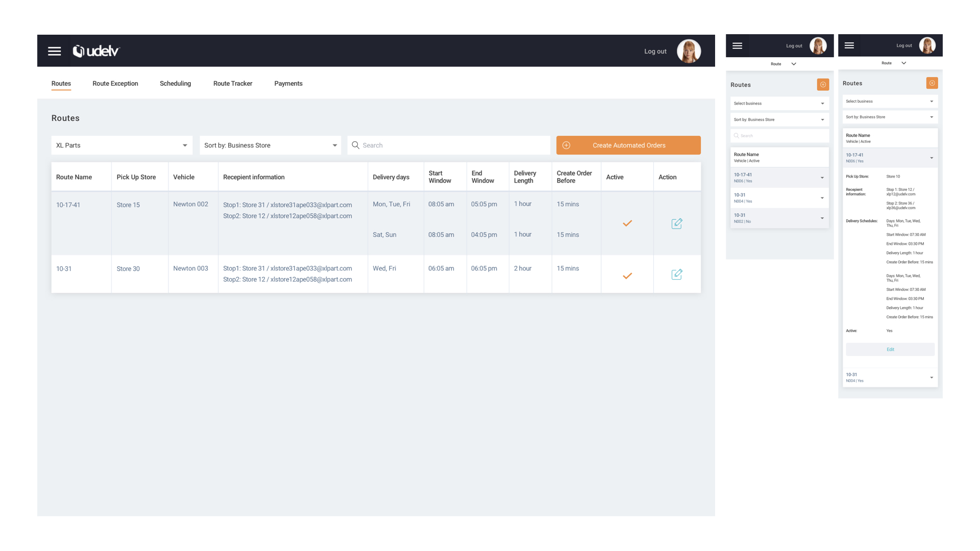Open the XL Parts business dropdown

(122, 145)
